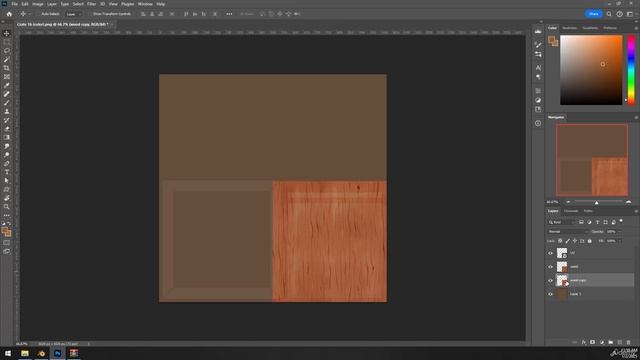
Task: Select the wood copy layer name
Action: [578, 280]
